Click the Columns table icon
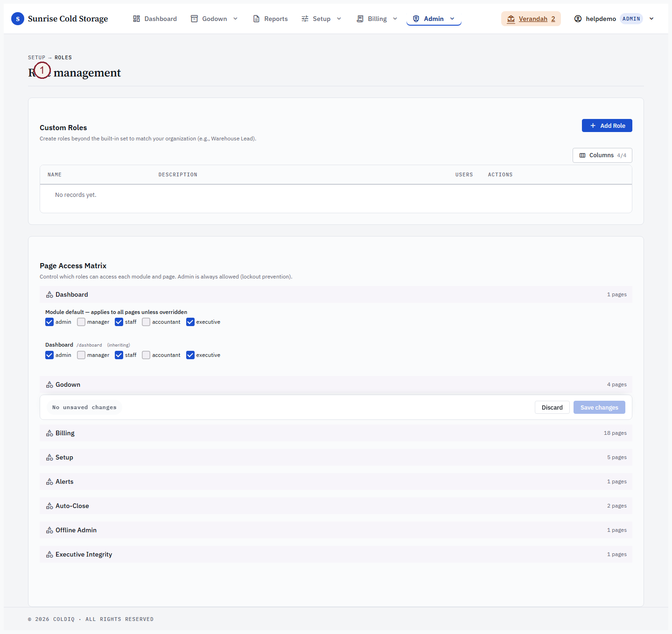Screen dimensions: 672x634 tap(582, 155)
